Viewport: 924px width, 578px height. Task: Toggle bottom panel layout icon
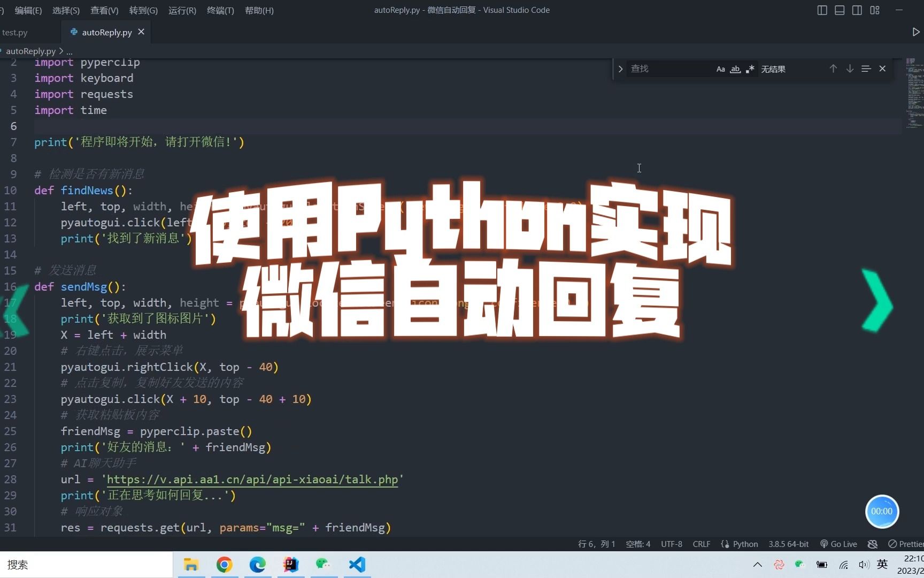(840, 10)
